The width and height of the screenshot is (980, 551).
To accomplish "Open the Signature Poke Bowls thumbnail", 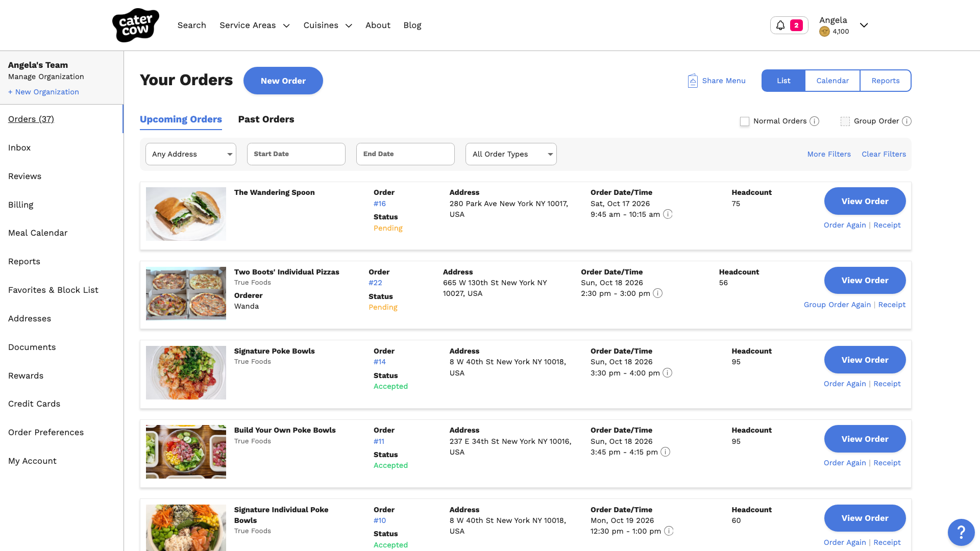I will (x=186, y=372).
